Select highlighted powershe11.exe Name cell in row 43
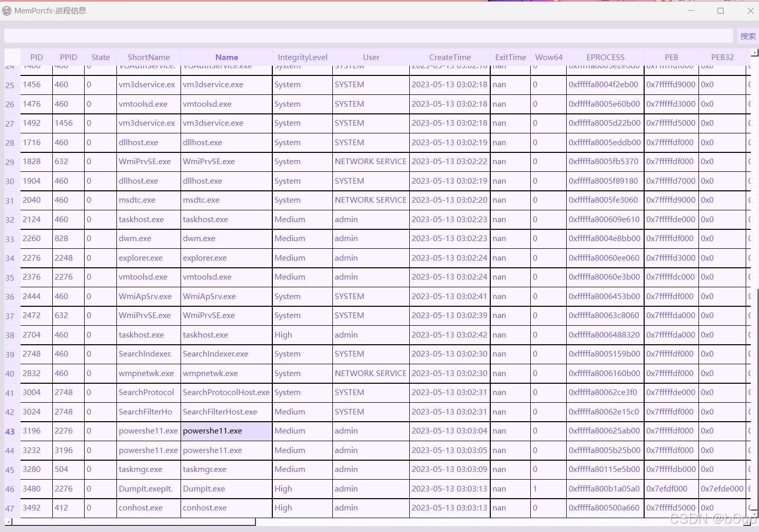Screen dimensions: 759x532 click(x=226, y=431)
